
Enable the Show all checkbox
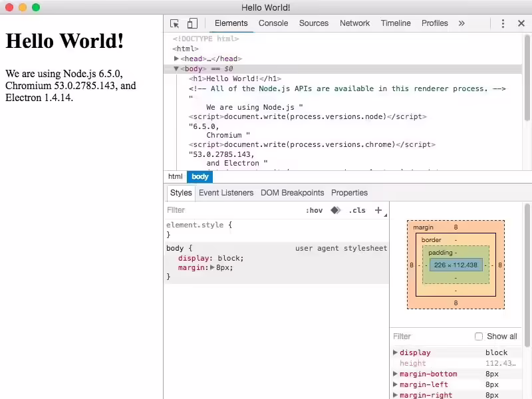click(479, 336)
